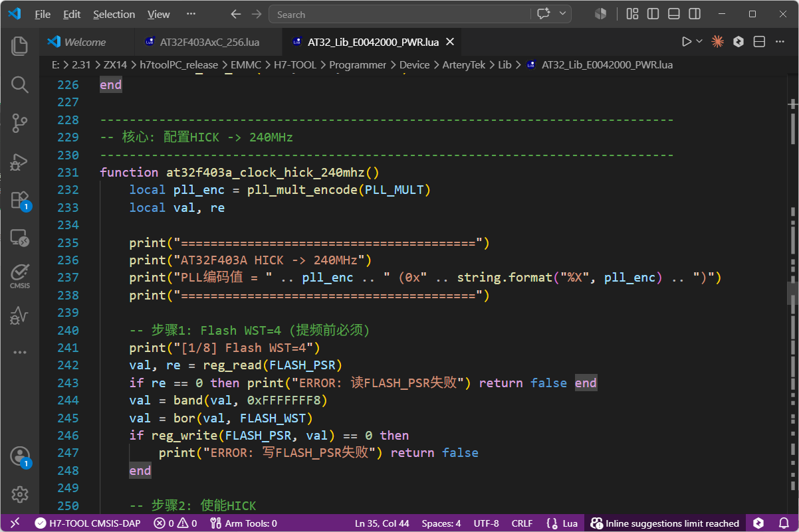Open Problems from errors and warnings count
The image size is (799, 532).
pos(175,523)
